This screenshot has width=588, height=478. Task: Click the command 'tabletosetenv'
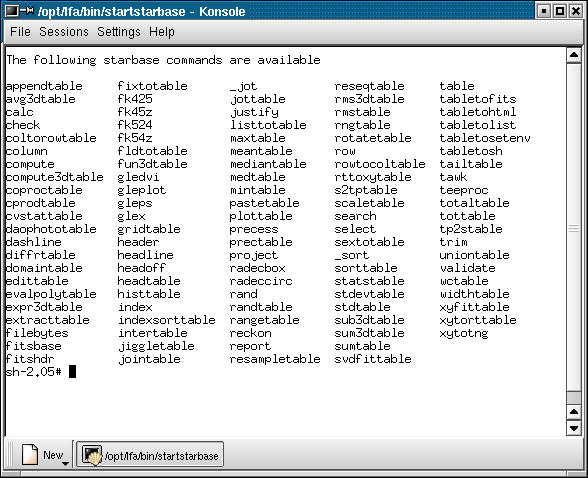(x=485, y=138)
